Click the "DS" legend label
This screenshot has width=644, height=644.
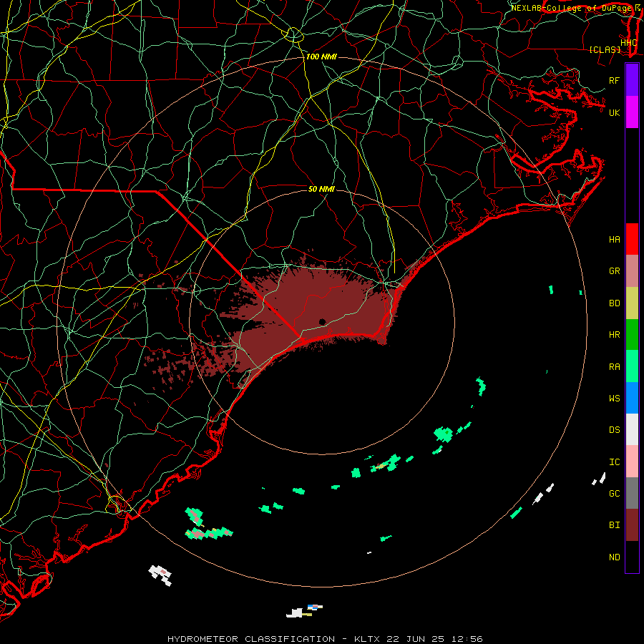tap(615, 430)
